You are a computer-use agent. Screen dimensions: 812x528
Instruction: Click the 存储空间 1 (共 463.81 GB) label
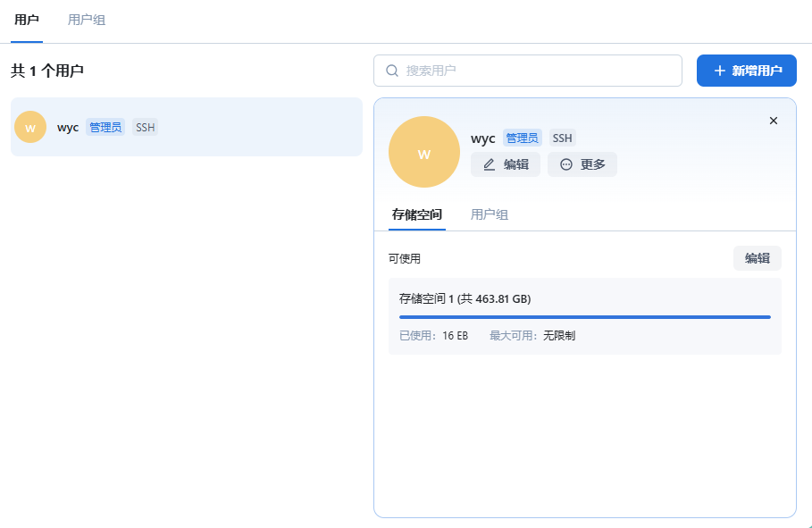(x=465, y=299)
